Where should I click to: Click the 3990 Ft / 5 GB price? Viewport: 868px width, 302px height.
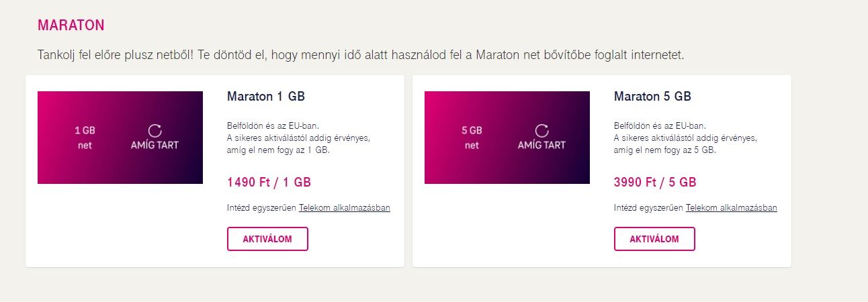pos(656,182)
